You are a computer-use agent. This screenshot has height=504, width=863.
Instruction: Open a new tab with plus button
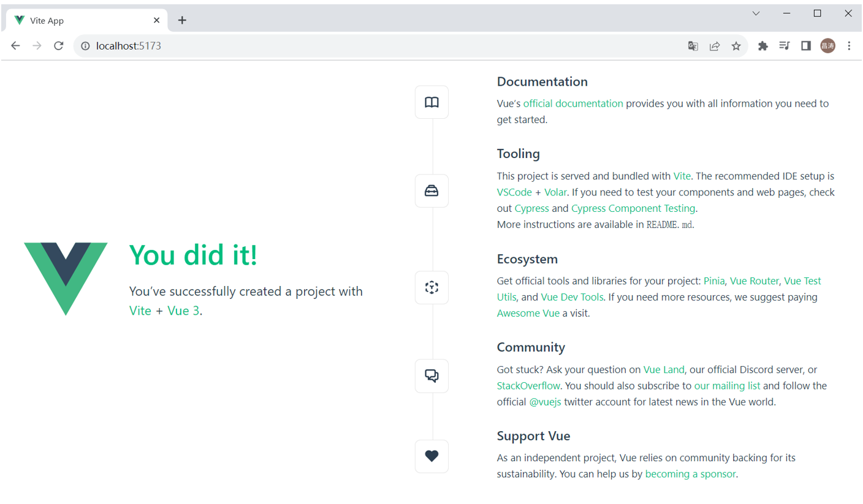pyautogui.click(x=182, y=20)
